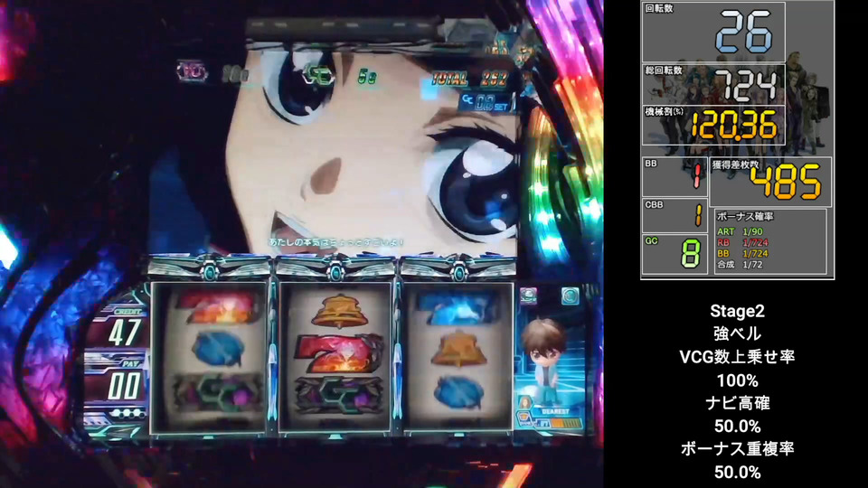This screenshot has width=868, height=488.
Task: Click the 回転数 value 26
Action: point(744,33)
